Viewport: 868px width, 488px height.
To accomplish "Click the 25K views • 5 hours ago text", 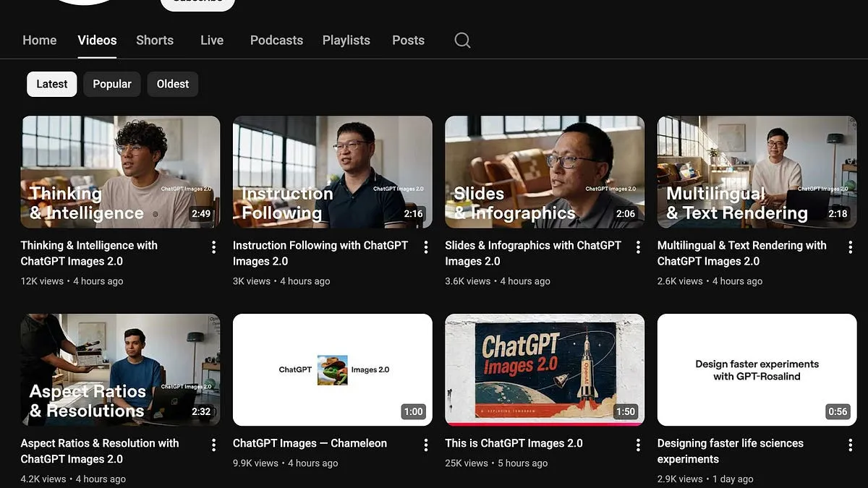I will (496, 463).
